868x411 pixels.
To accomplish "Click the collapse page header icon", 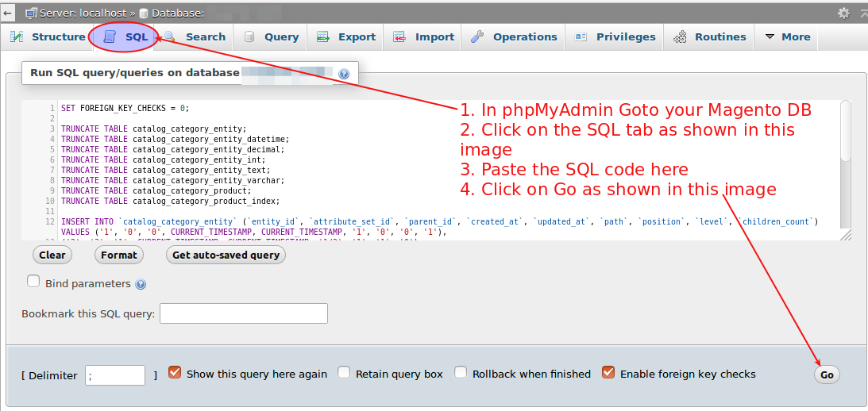I will click(862, 12).
